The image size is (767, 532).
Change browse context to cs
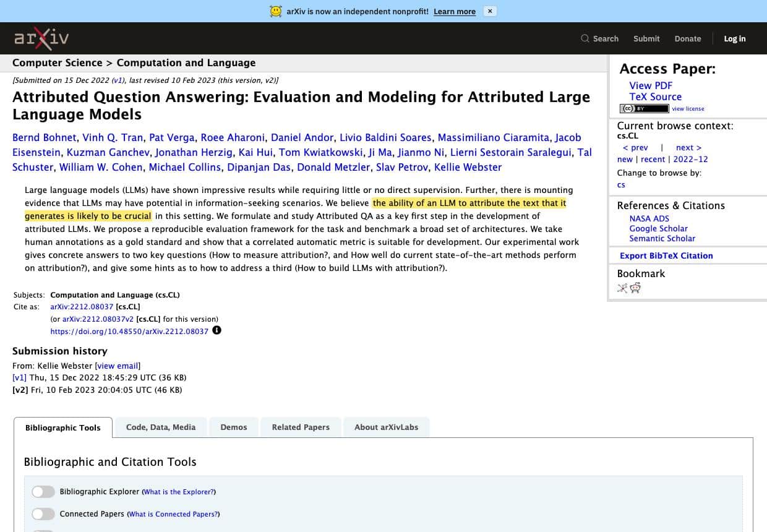[621, 184]
